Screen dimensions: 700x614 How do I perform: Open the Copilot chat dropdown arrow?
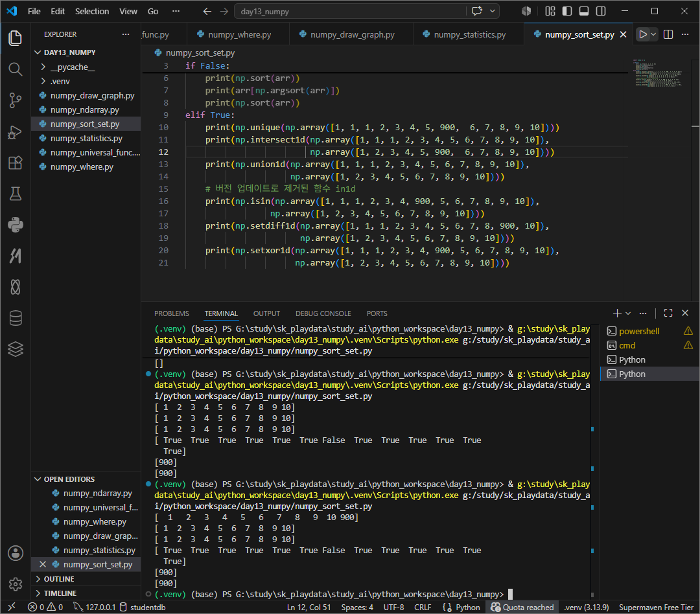[493, 11]
